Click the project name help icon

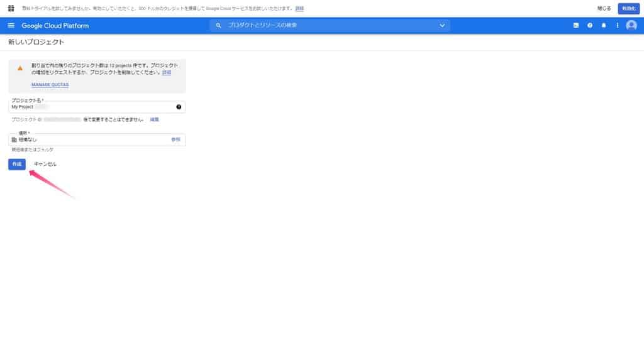pyautogui.click(x=179, y=107)
